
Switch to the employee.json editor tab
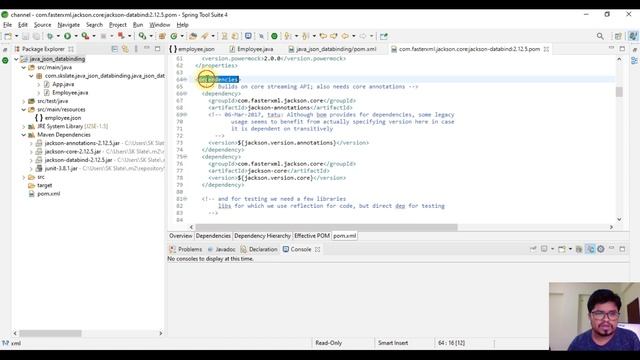click(x=192, y=49)
